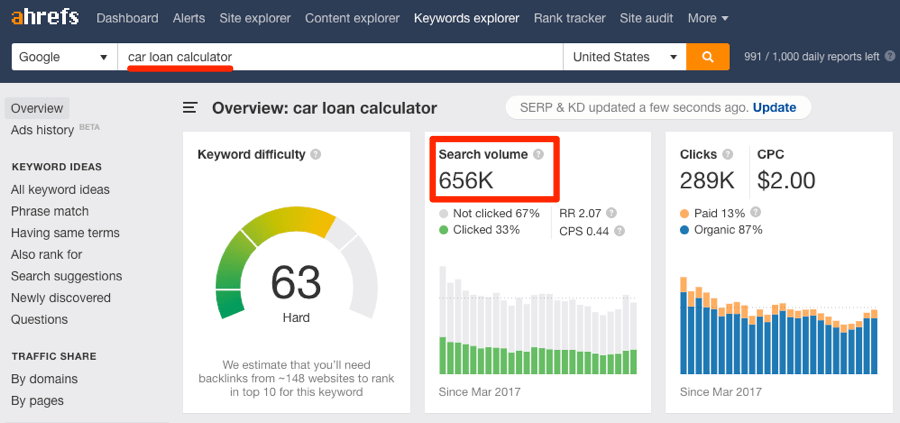Open traffic share By domains
The image size is (900, 423).
coord(44,379)
